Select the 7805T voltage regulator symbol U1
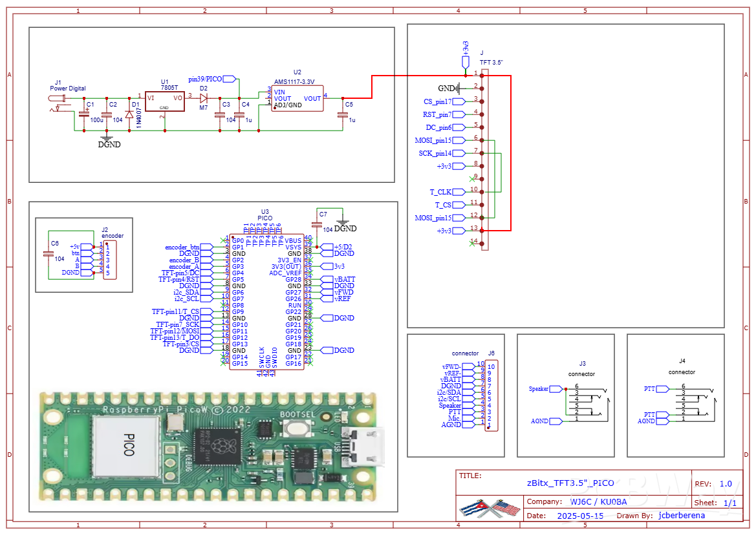The image size is (756, 535). [x=165, y=101]
